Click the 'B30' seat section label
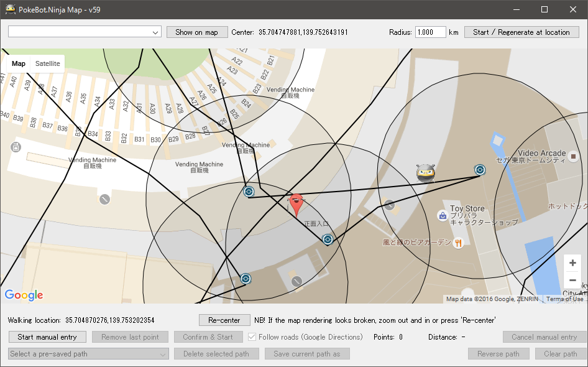Viewport: 588px width, 367px height. (x=155, y=139)
